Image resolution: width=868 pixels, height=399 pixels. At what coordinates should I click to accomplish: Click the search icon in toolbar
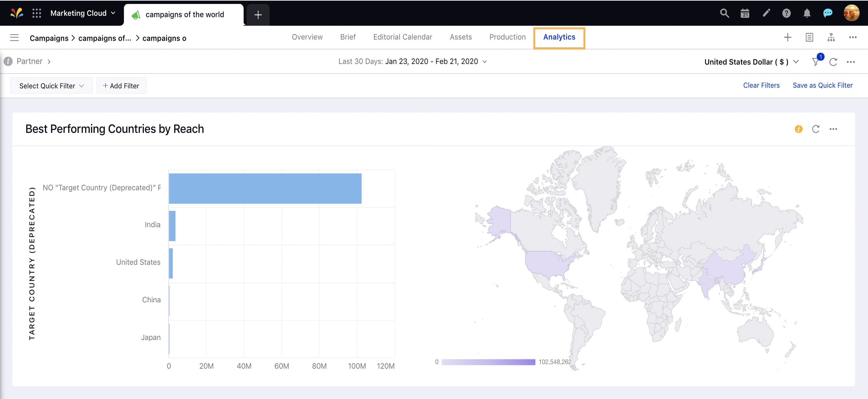tap(724, 13)
